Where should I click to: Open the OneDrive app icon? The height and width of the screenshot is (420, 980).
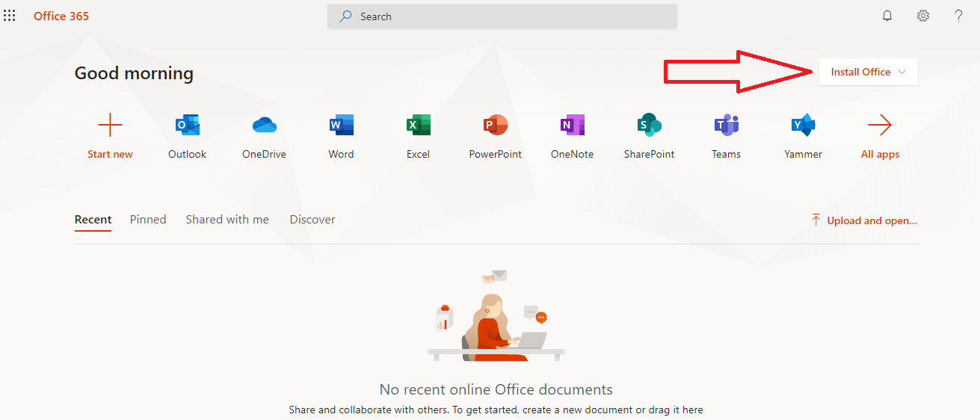click(265, 125)
